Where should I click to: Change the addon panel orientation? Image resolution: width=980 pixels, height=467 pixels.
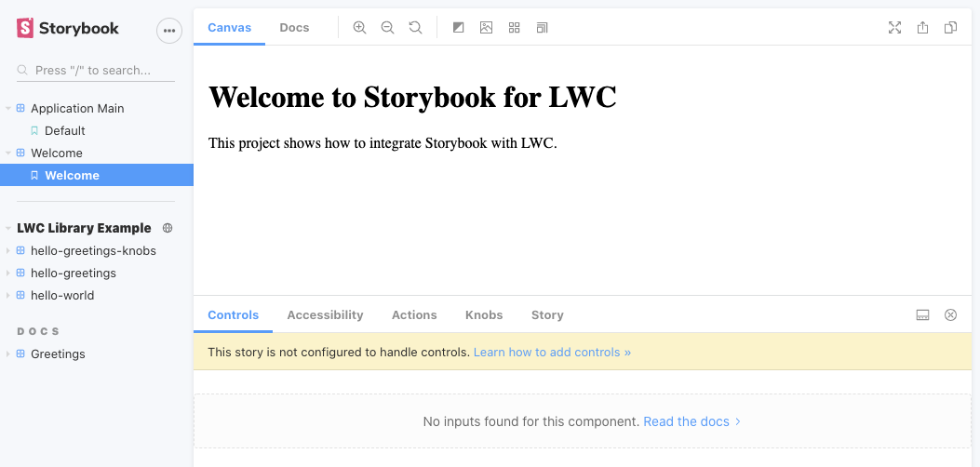(x=923, y=314)
